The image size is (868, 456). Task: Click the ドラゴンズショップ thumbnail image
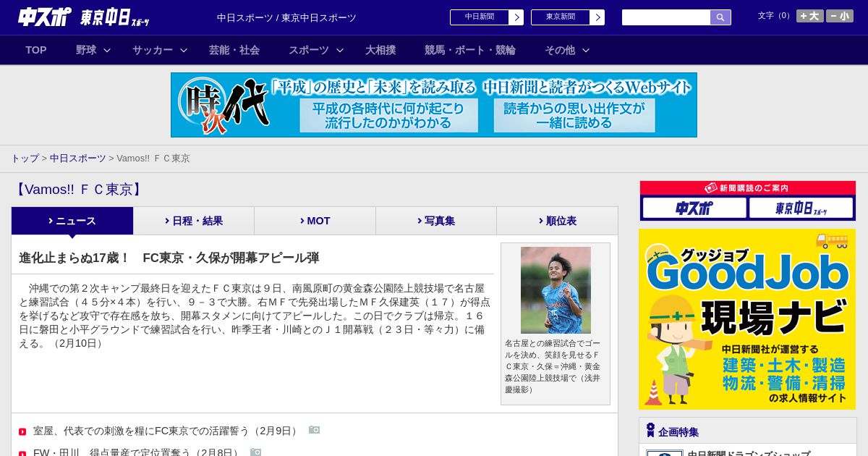[x=665, y=453]
